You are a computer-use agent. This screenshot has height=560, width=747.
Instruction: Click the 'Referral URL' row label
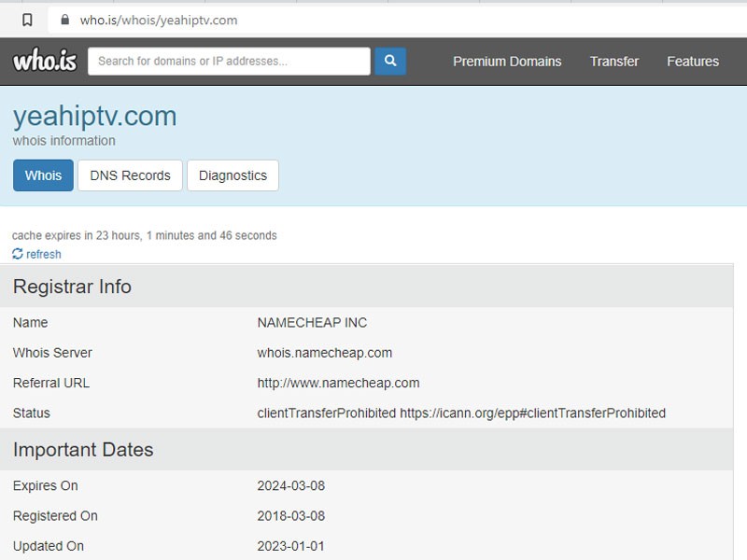pos(51,383)
